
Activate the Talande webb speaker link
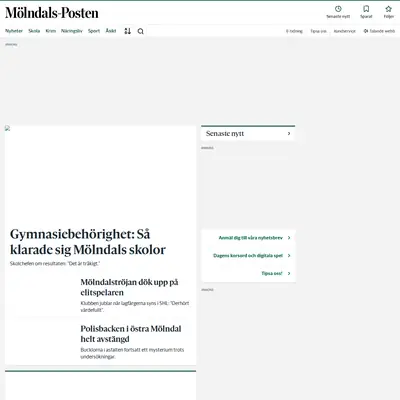pos(379,31)
